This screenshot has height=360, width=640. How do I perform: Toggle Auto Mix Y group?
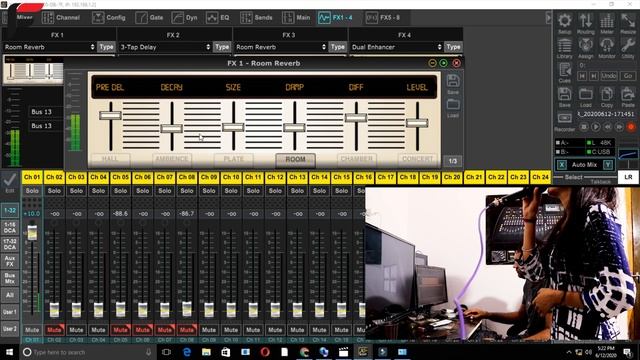point(608,165)
